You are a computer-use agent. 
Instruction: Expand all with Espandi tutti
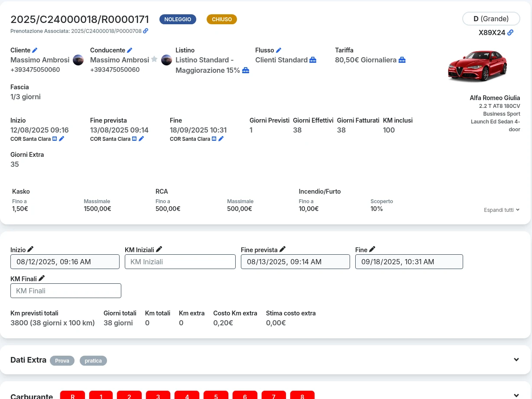coord(502,210)
